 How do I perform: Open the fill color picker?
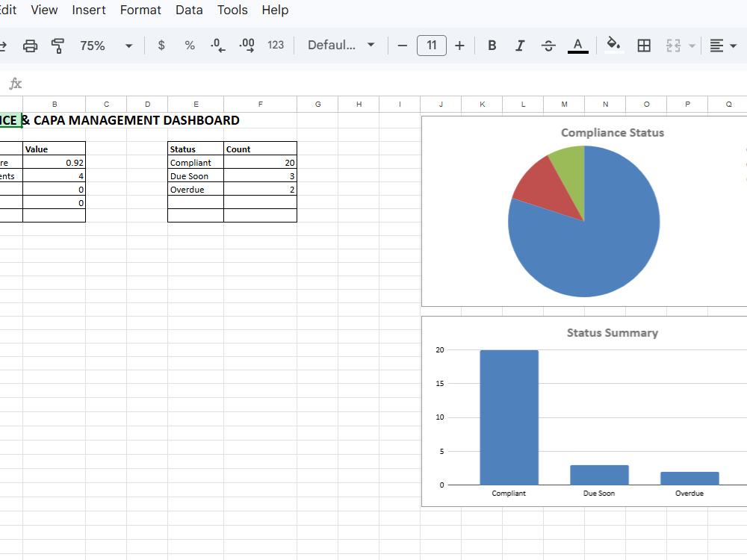click(x=613, y=46)
